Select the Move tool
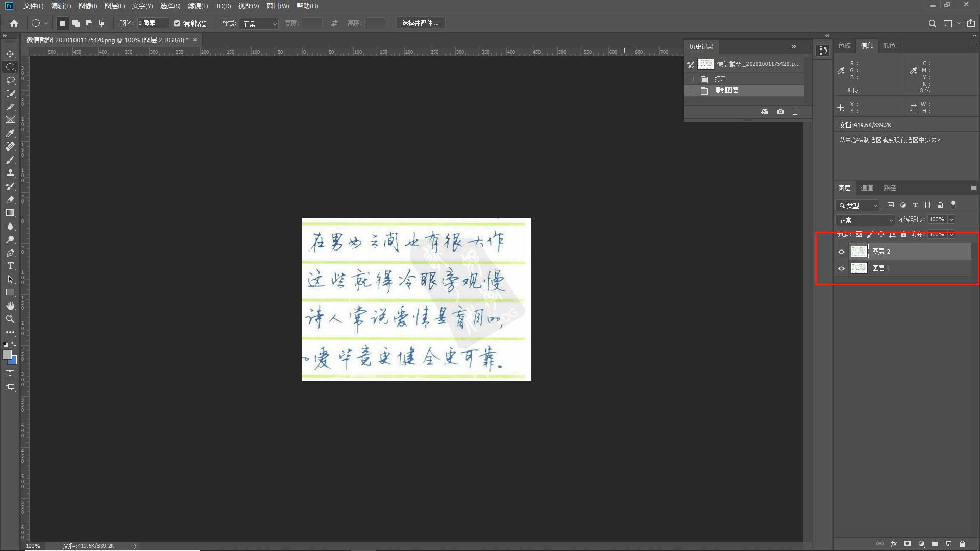 tap(10, 54)
